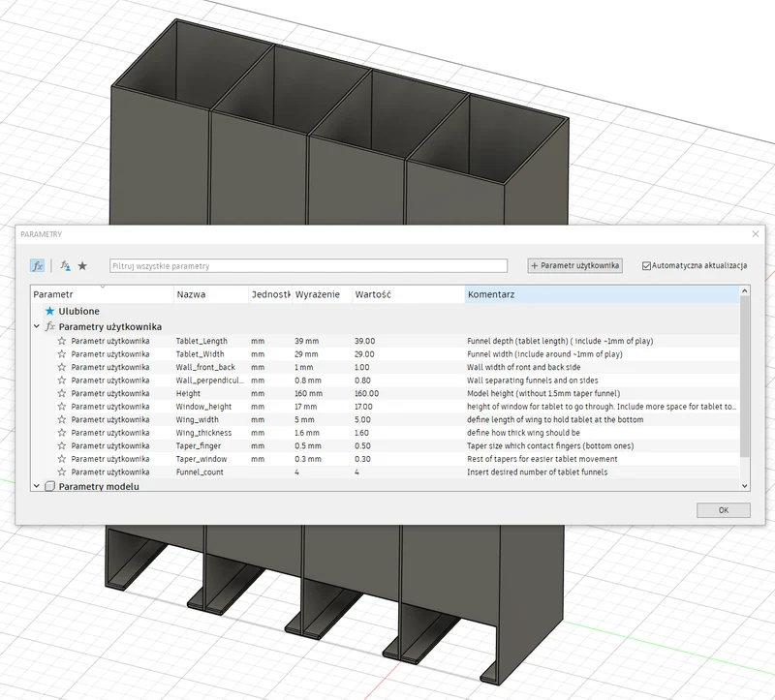Confirm with the OK button
Image resolution: width=775 pixels, height=700 pixels.
(724, 510)
